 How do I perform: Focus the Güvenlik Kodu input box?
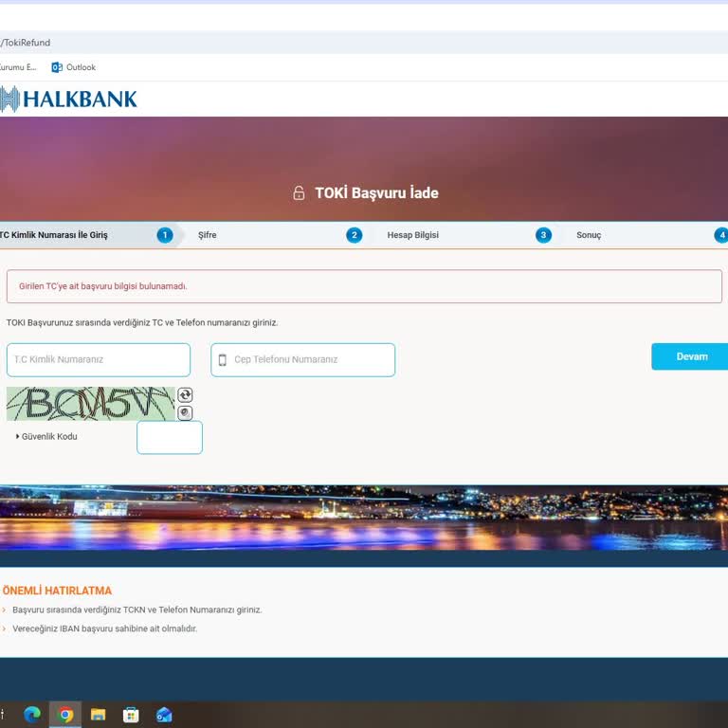click(x=170, y=437)
